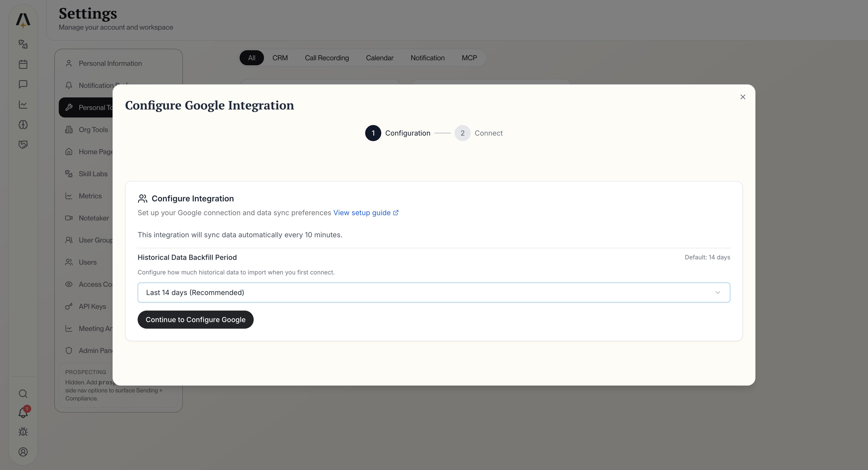
Task: Open the notifications bell with badge
Action: (23, 413)
